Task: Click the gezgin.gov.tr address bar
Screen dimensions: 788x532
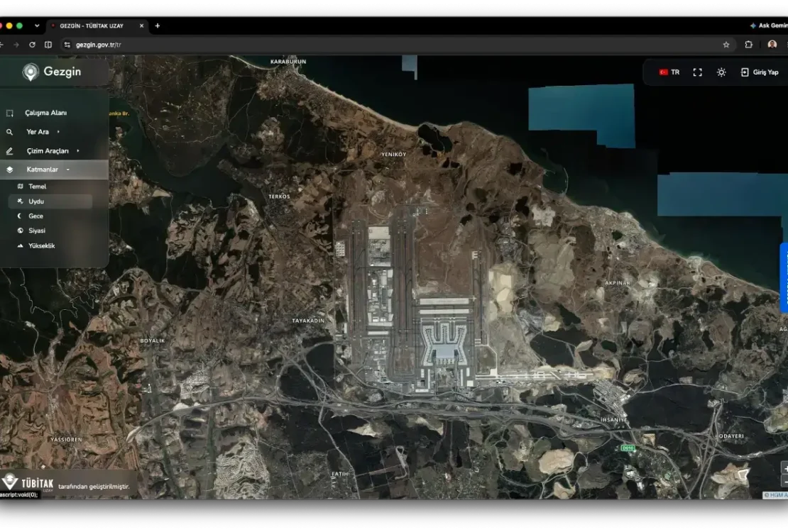Action: click(397, 45)
